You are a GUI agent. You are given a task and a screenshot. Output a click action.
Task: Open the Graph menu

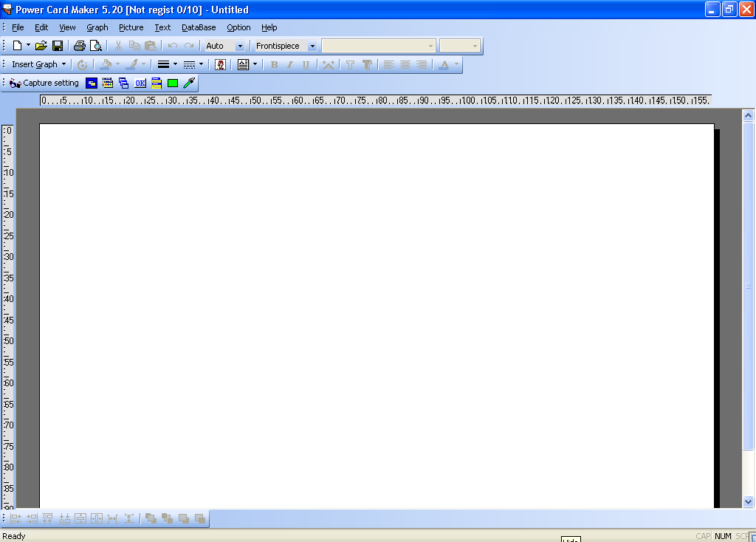tap(97, 27)
